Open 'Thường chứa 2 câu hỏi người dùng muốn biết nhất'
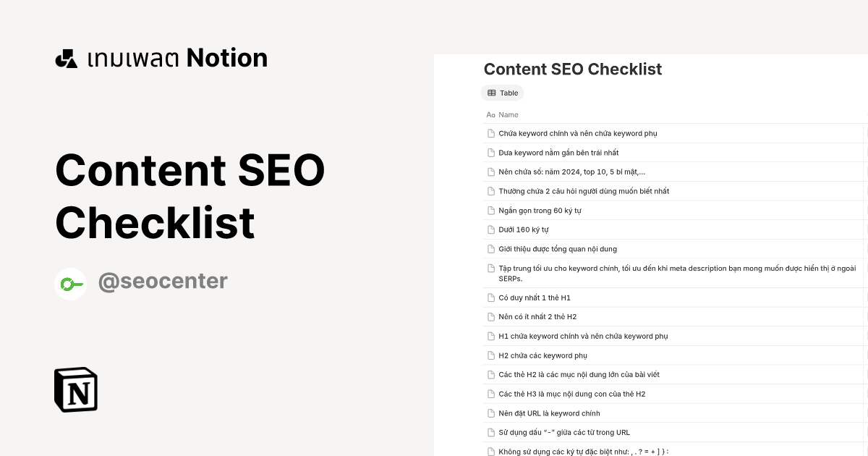868x456 pixels. pyautogui.click(x=582, y=191)
